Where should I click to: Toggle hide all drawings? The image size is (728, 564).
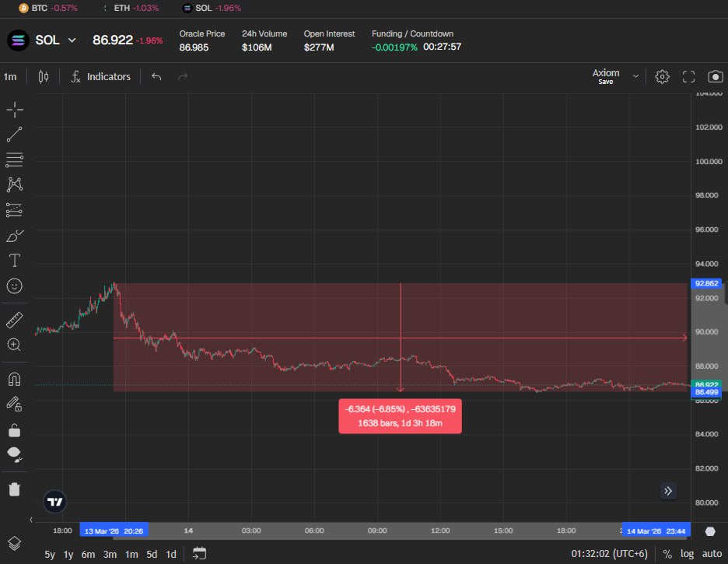point(15,455)
